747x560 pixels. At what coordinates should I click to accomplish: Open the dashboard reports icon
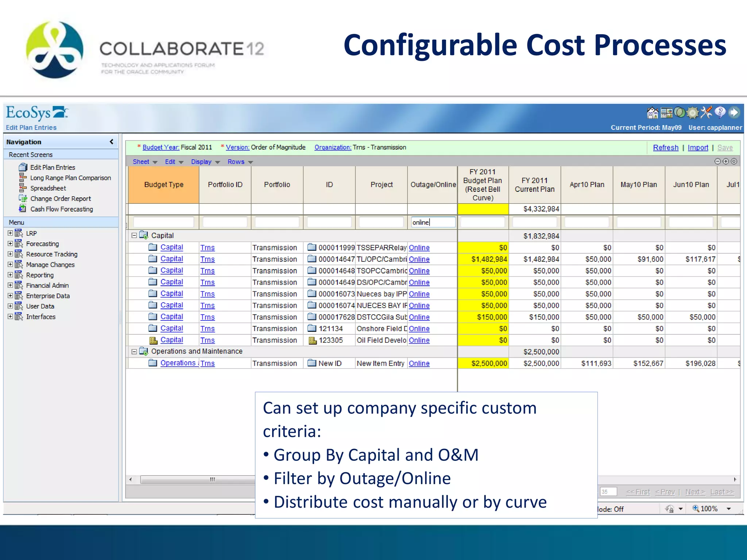pyautogui.click(x=666, y=113)
